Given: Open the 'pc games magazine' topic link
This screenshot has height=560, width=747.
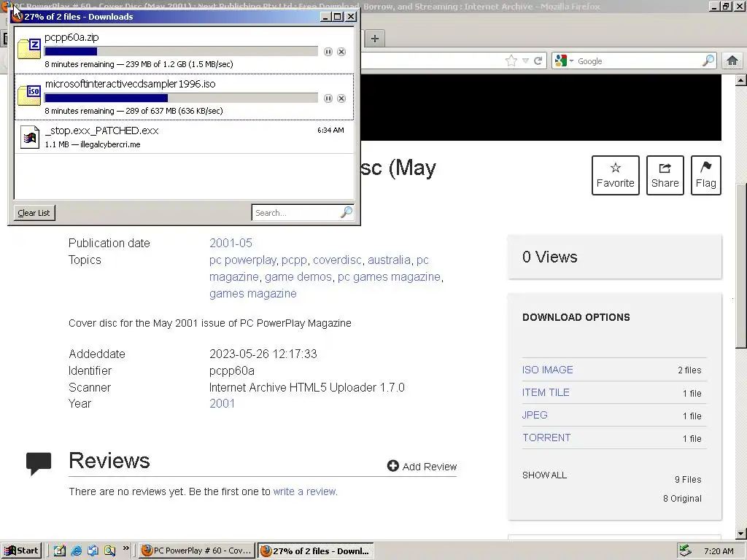Looking at the screenshot, I should tap(389, 276).
